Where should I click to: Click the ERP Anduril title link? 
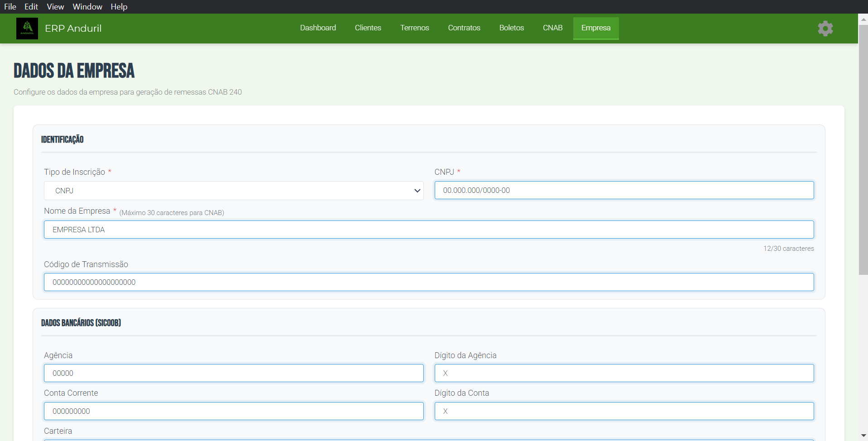(x=73, y=29)
